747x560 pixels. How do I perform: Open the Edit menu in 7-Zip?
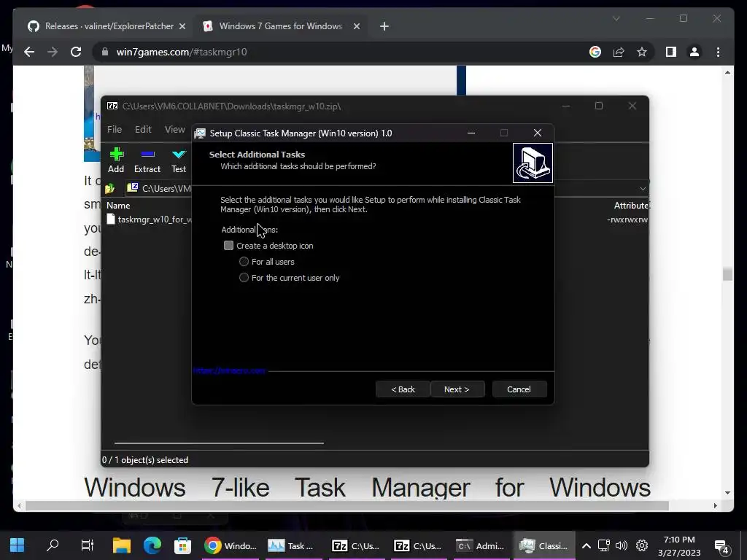coord(143,130)
